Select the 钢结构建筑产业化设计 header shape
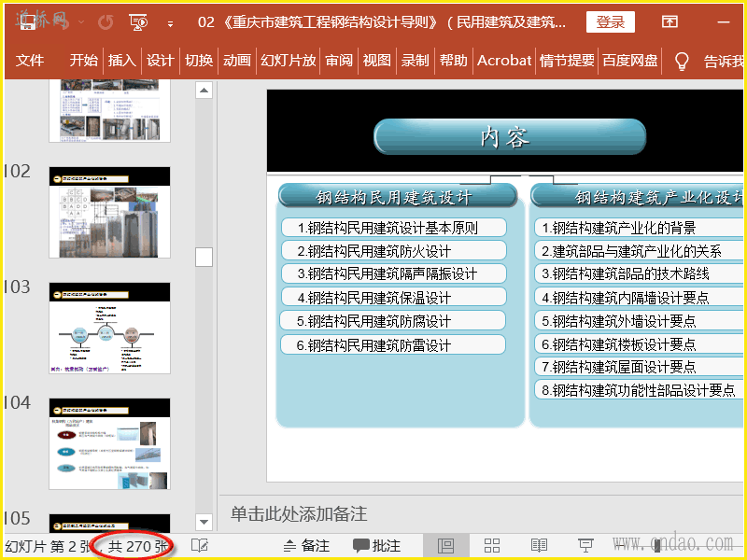This screenshot has height=560, width=747. click(639, 197)
